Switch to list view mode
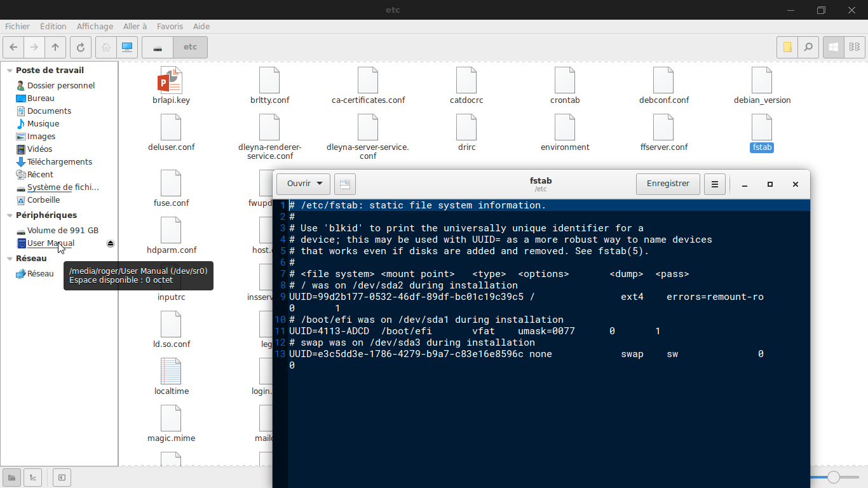The height and width of the screenshot is (488, 868). (x=854, y=47)
